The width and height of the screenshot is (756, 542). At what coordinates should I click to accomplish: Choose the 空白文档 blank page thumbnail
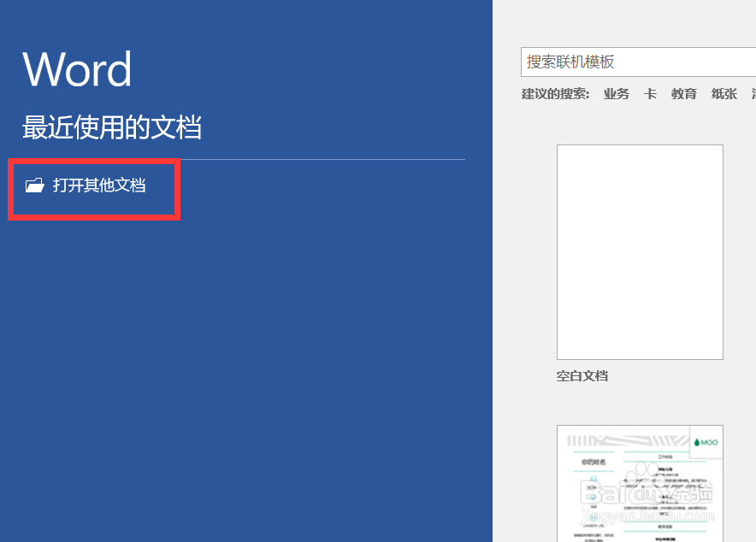coord(640,252)
